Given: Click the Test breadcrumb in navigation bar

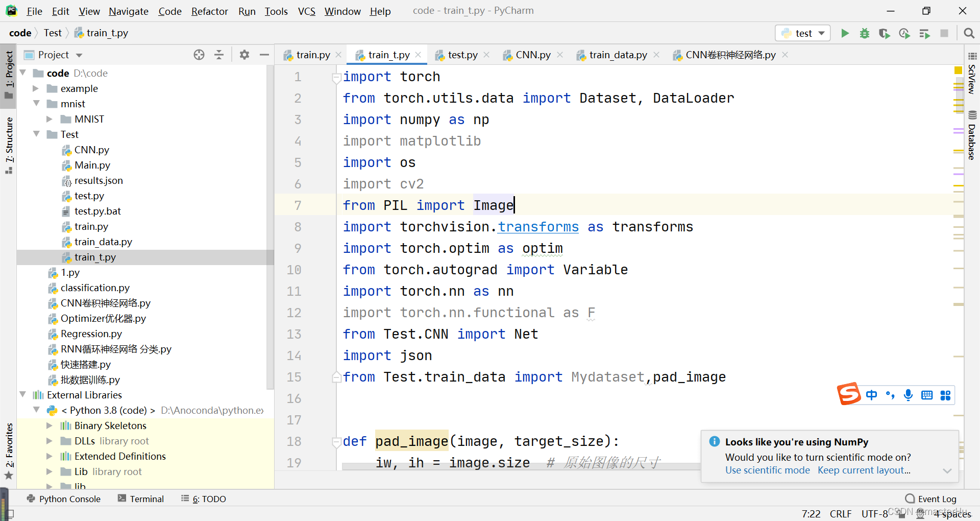Looking at the screenshot, I should click(53, 33).
